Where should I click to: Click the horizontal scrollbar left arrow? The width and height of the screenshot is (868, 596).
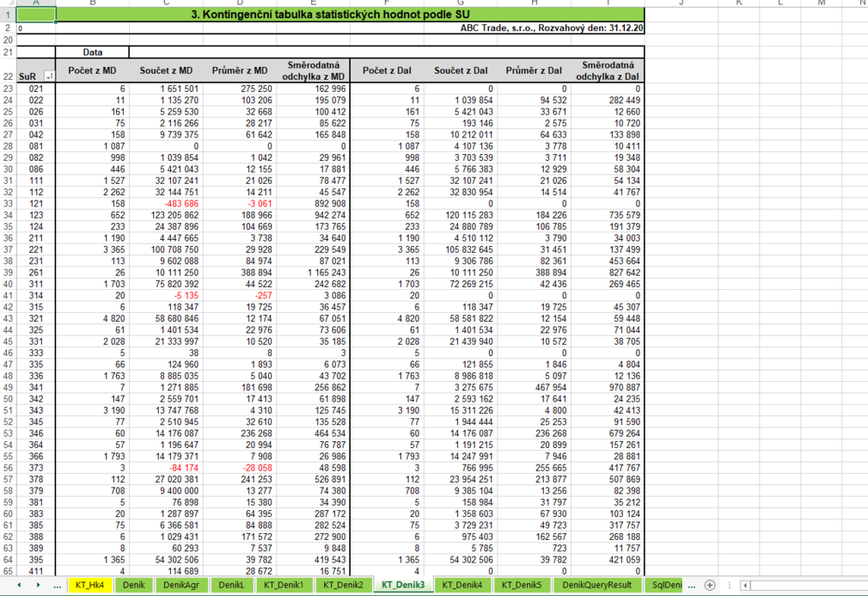pos(746,585)
